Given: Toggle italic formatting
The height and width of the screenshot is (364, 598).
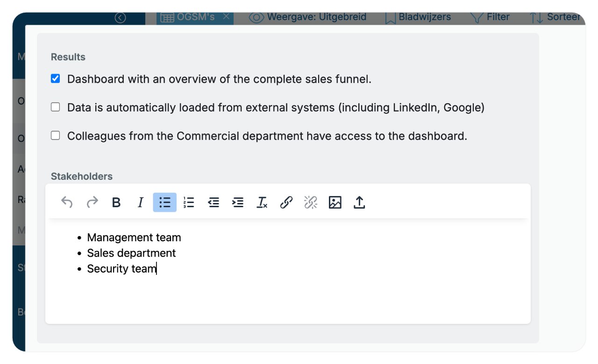Looking at the screenshot, I should point(140,203).
